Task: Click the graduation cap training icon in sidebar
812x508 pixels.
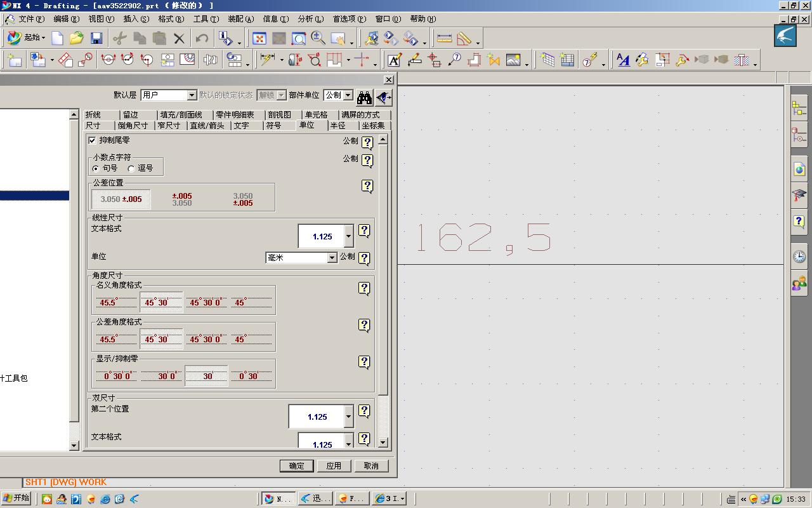Action: [799, 196]
